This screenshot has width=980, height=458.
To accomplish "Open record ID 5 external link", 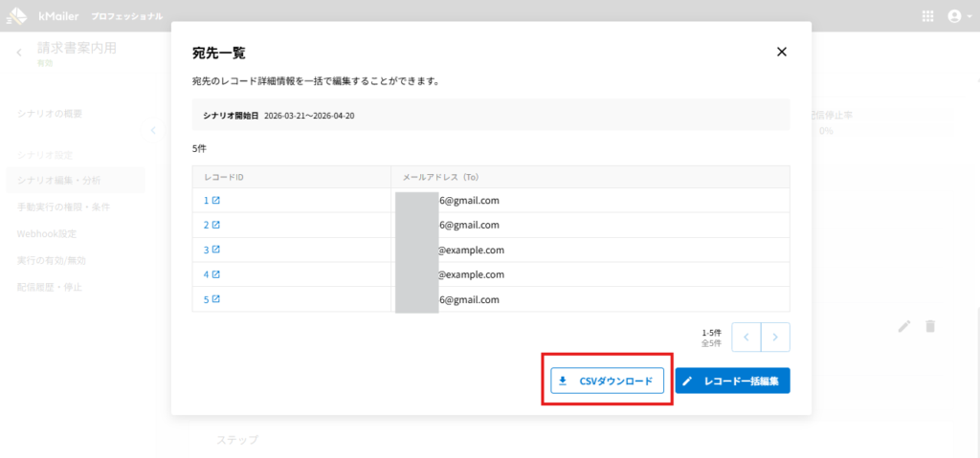I will pyautogui.click(x=212, y=299).
